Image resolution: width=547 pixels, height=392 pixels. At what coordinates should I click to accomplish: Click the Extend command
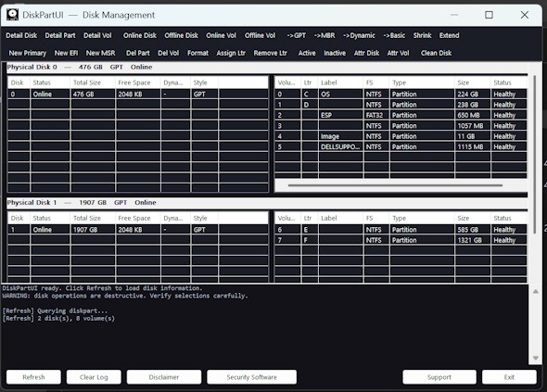pyautogui.click(x=449, y=35)
